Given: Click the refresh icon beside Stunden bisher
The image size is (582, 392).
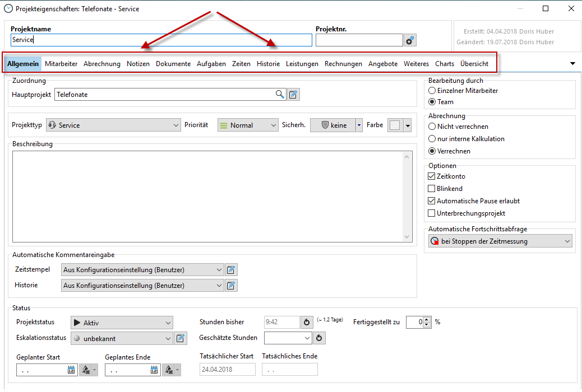Looking at the screenshot, I should click(307, 323).
